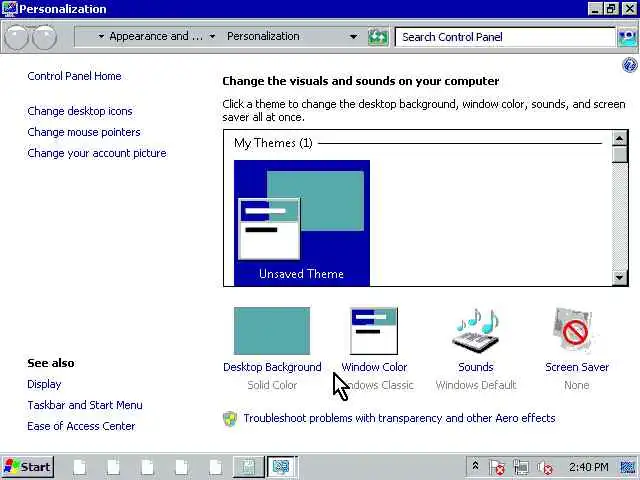Show hidden tray icons with the chevron
Image resolution: width=640 pixels, height=480 pixels.
pos(475,466)
